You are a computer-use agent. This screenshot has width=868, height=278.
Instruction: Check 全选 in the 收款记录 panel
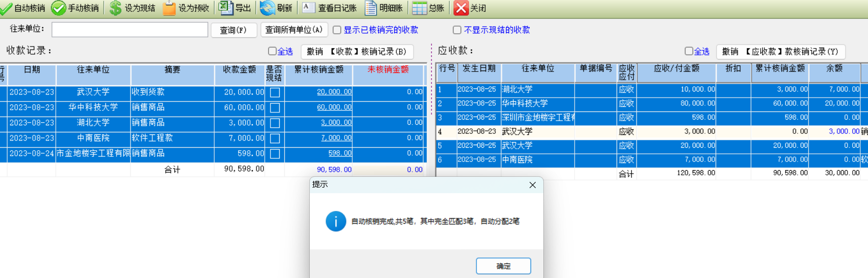(272, 51)
